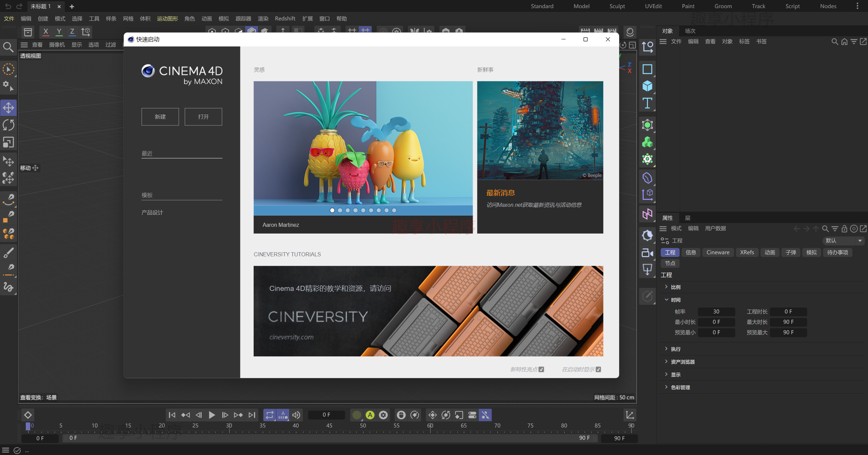Select the XRefs project tab

(747, 253)
